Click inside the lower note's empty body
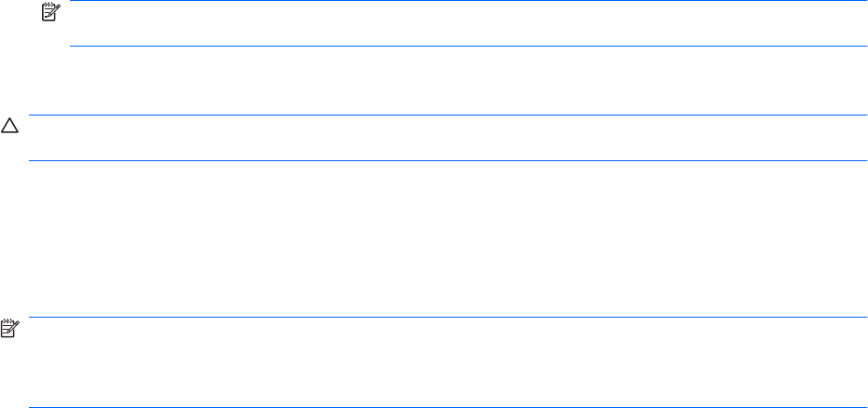868x408 pixels. (x=448, y=363)
